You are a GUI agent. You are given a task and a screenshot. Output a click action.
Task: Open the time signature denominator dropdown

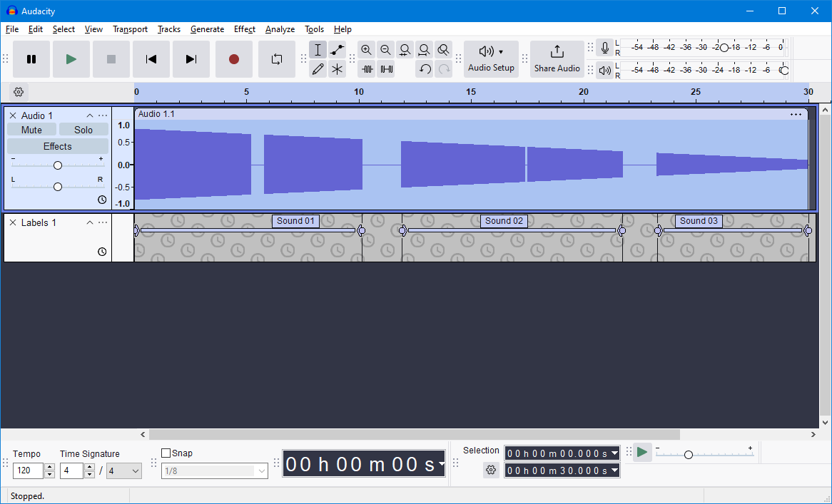(124, 470)
